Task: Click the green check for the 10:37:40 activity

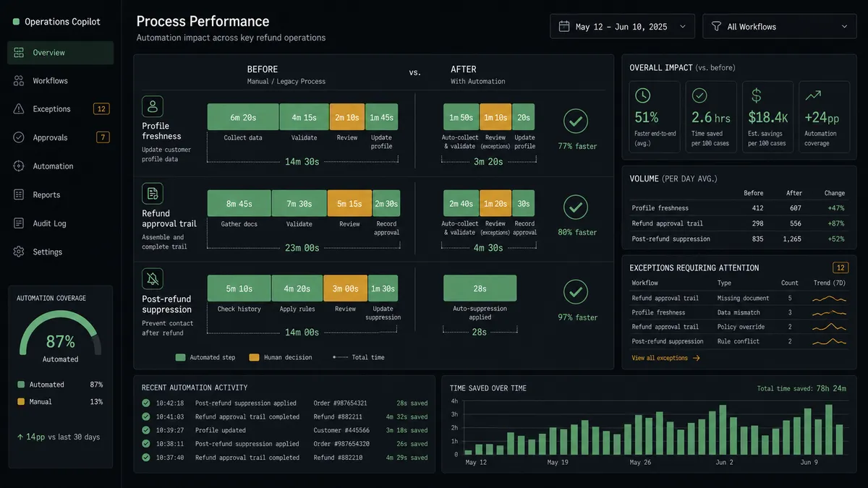Action: click(146, 458)
